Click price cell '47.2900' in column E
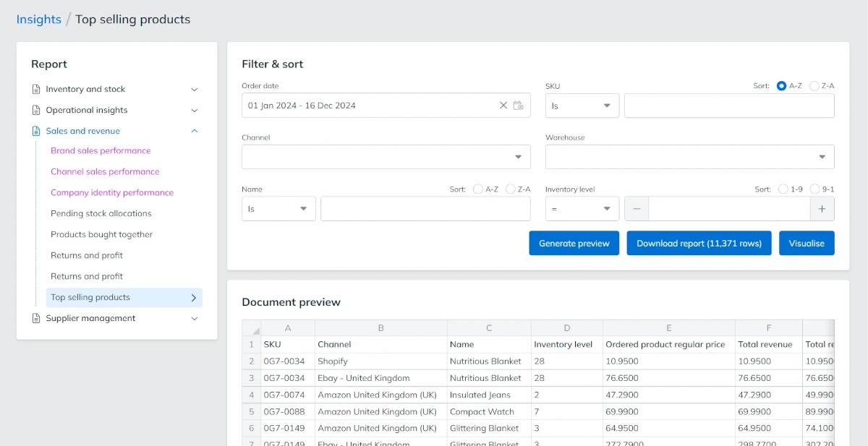 [x=669, y=395]
